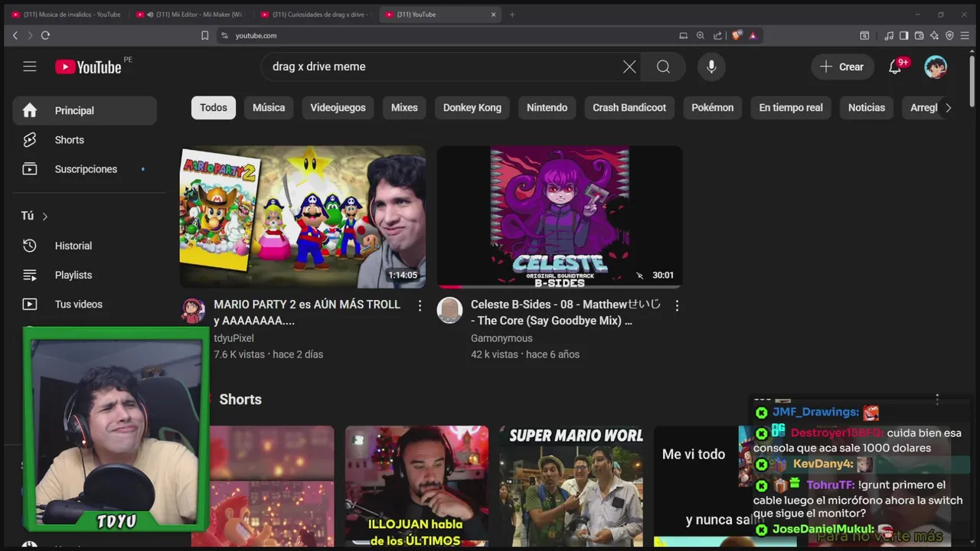Open the MARIO PARTY 2 es AÚN MÁS TROLL title
Screen dimensions: 980x551
coord(307,312)
